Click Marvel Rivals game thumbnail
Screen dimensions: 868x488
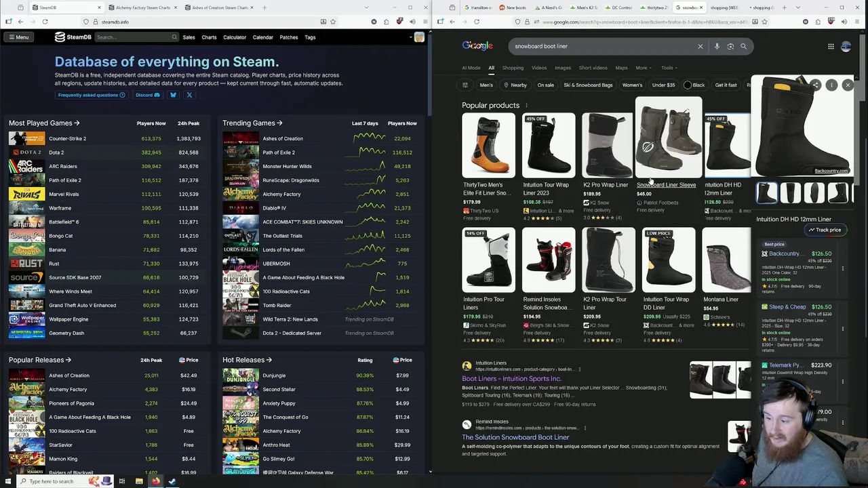coord(26,194)
